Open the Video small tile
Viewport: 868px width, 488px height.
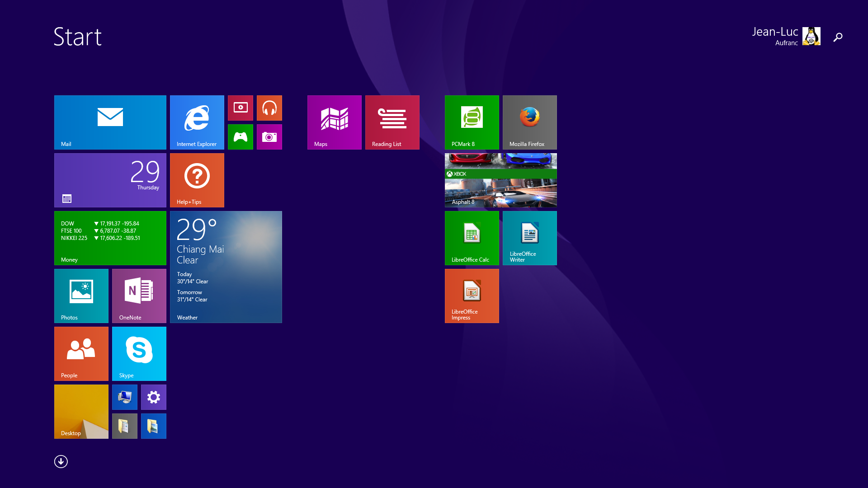click(241, 108)
